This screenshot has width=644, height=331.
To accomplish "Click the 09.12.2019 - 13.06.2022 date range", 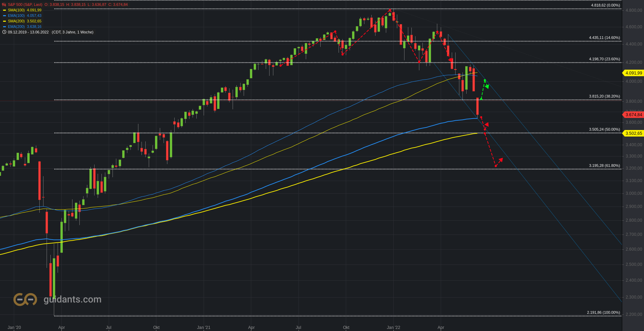I will [28, 32].
